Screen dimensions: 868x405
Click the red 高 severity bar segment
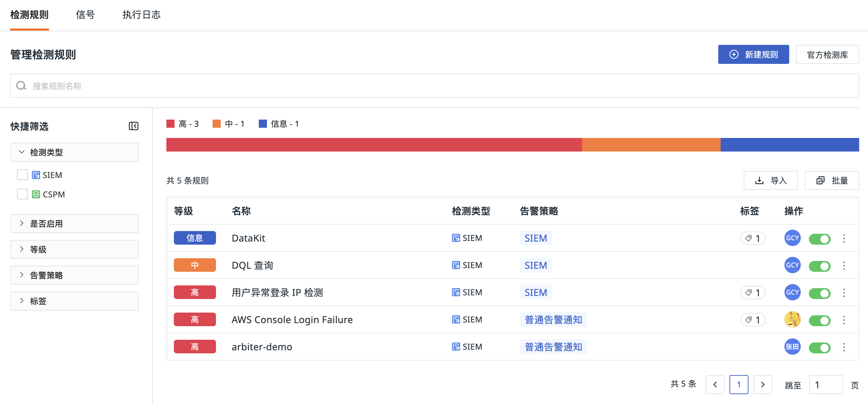(374, 145)
